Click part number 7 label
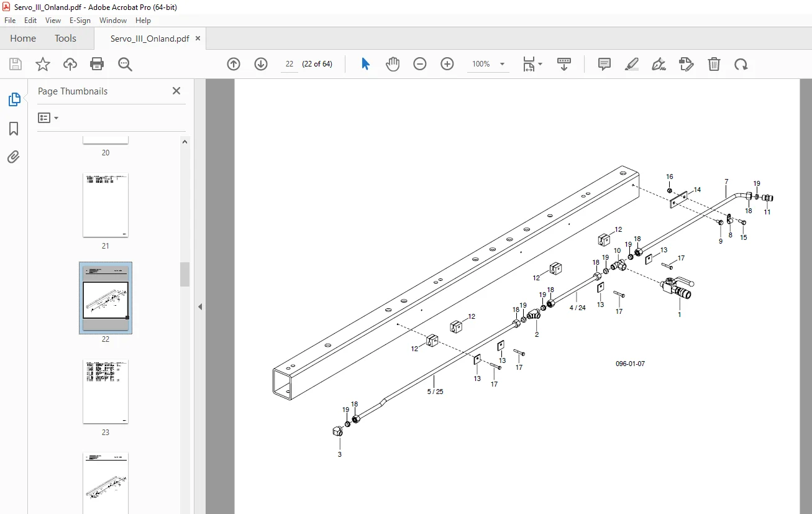The width and height of the screenshot is (812, 514). coord(726,181)
